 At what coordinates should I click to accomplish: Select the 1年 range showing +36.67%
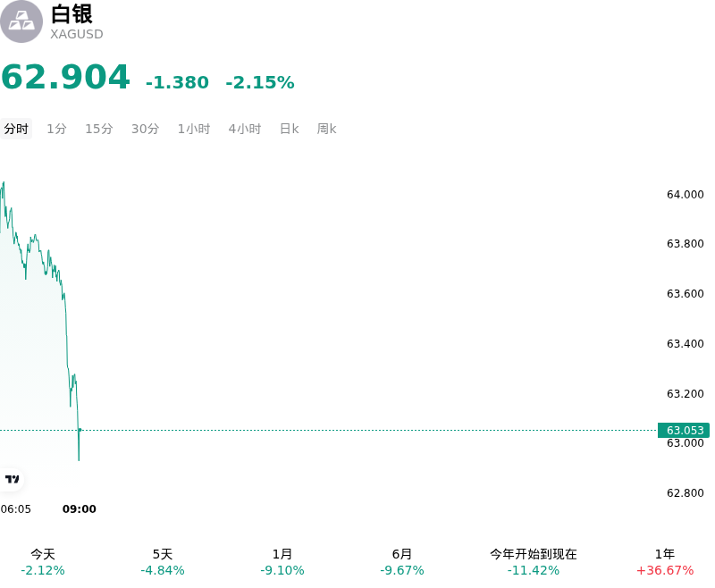tap(665, 562)
